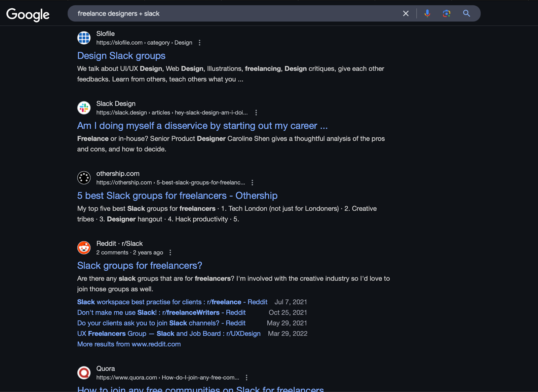Click the 'May 29, 2021' date
Viewport: 538px width, 392px height.
click(x=287, y=323)
